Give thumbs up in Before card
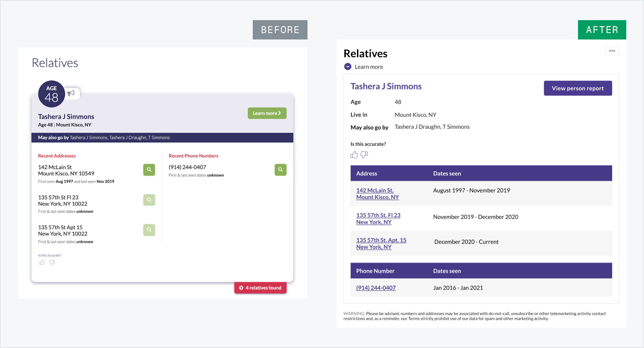Viewport: 644px width, 348px height. (x=42, y=263)
